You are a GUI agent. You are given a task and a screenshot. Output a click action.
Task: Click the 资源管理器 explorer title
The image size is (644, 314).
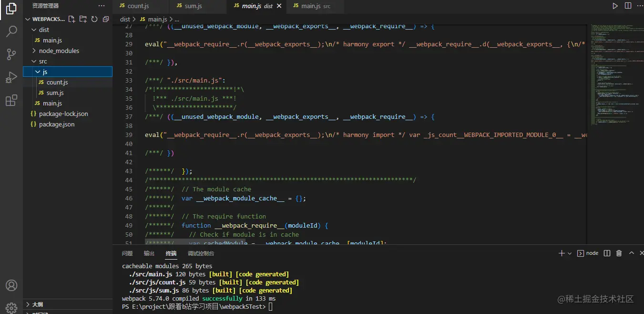click(x=46, y=6)
